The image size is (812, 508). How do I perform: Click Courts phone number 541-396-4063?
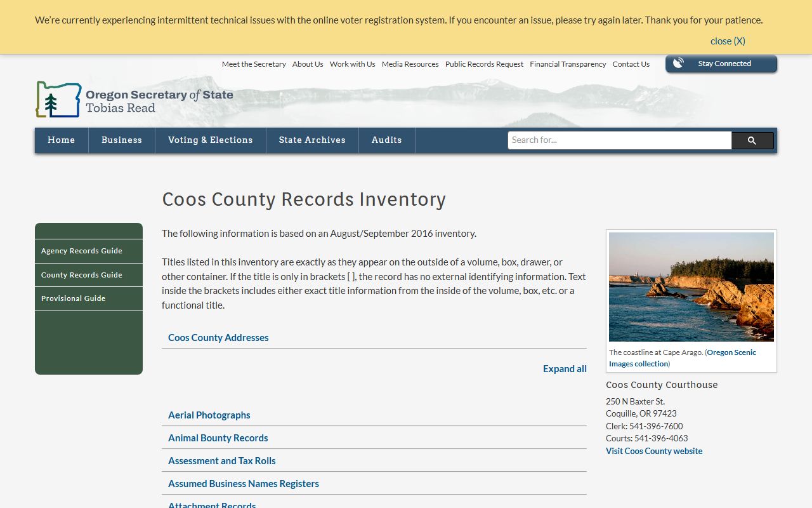pyautogui.click(x=661, y=438)
